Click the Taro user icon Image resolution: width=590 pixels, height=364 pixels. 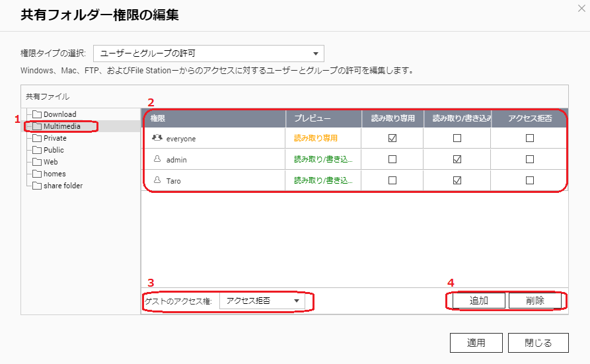click(x=157, y=180)
